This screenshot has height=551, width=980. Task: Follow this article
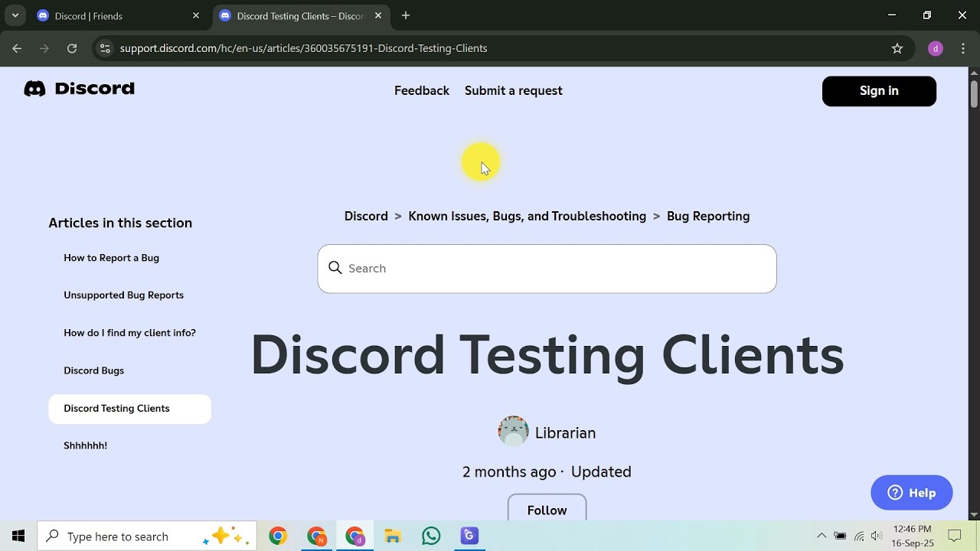pos(547,508)
